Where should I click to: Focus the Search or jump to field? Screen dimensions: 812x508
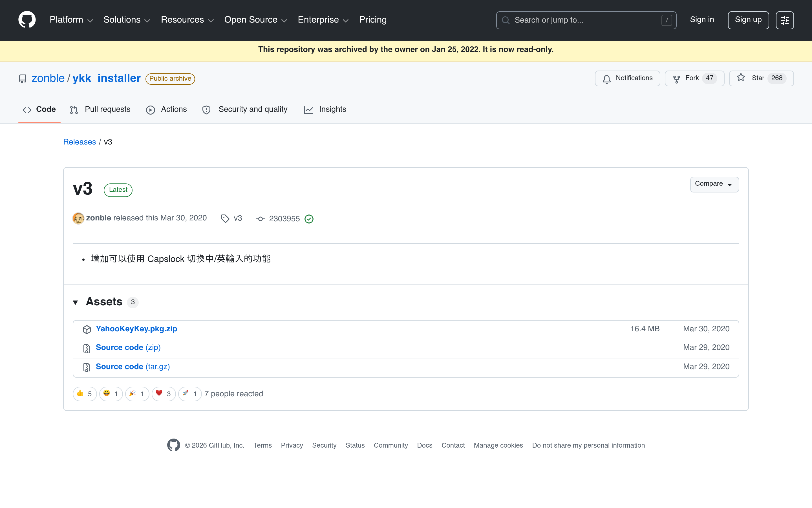tap(586, 20)
